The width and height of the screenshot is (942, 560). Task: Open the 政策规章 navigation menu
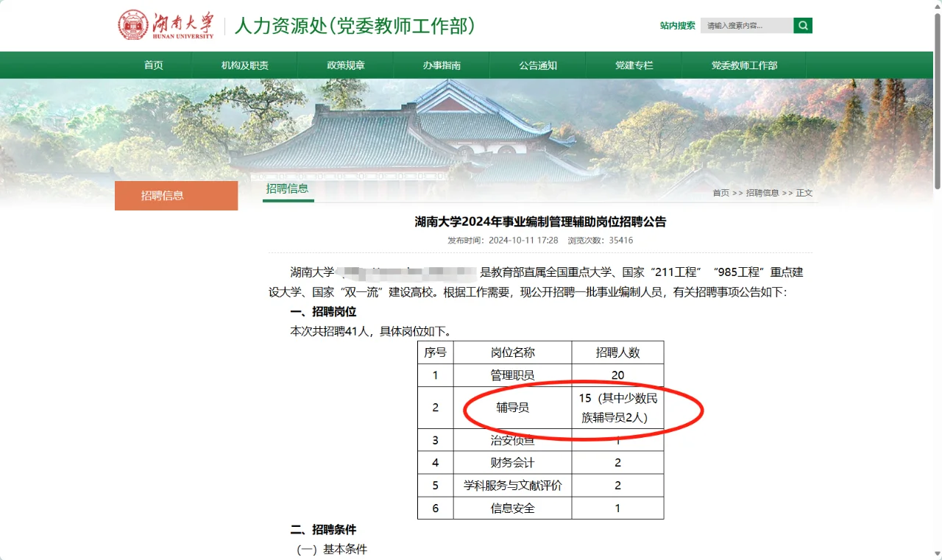346,65
